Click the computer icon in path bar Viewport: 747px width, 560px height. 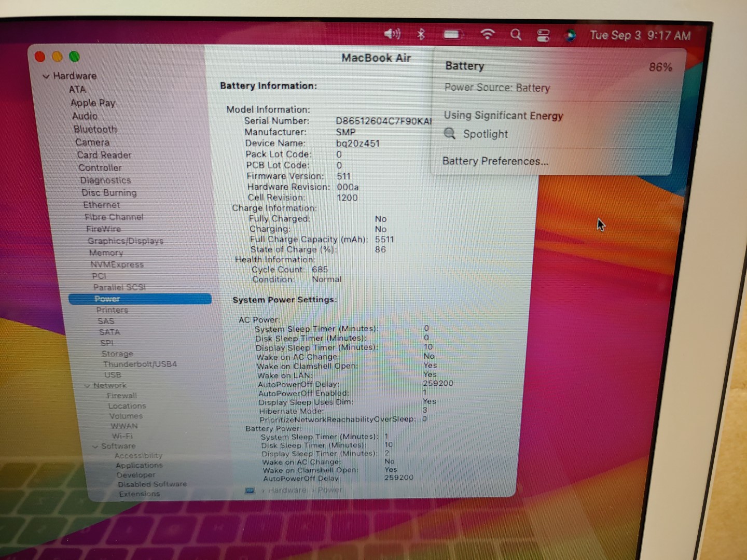click(250, 490)
